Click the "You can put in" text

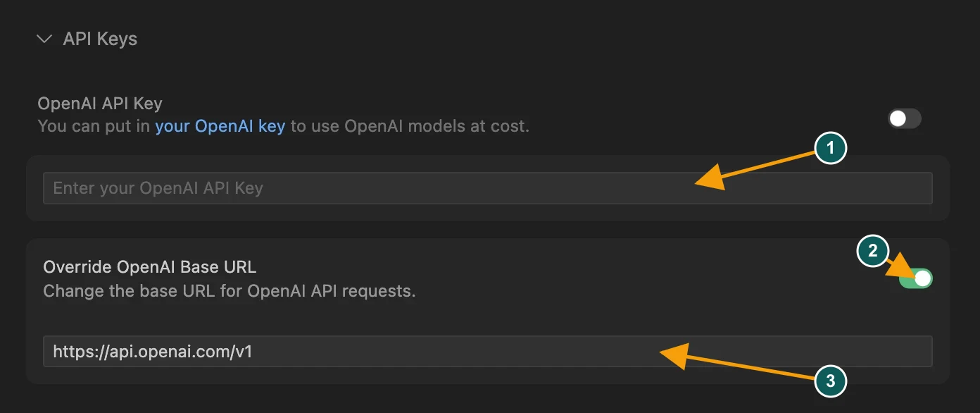coord(94,127)
